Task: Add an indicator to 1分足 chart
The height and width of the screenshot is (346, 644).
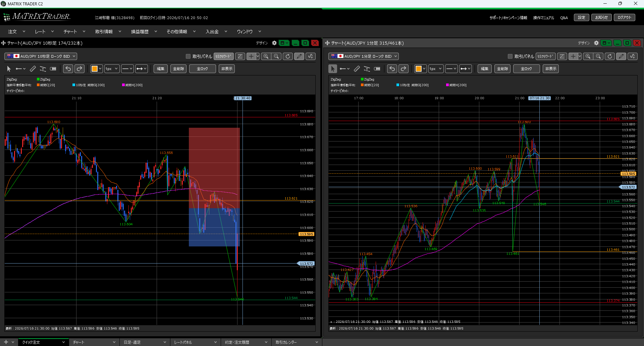Action: click(x=633, y=56)
